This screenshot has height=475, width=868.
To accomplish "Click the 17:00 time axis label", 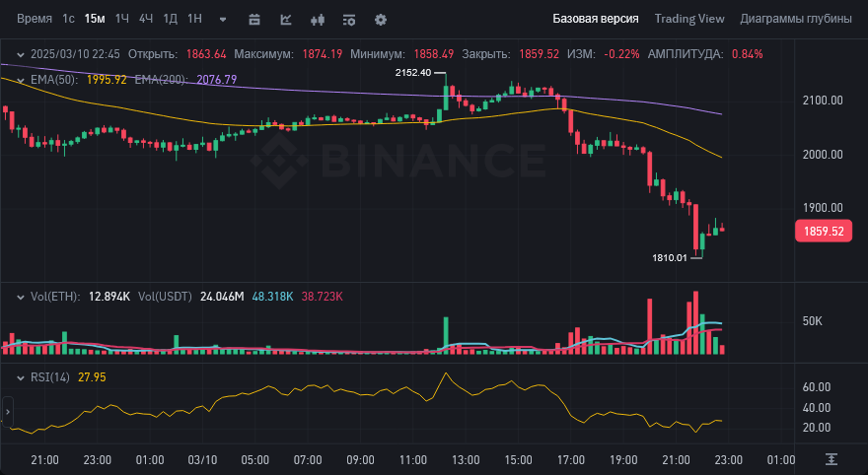I will 571,460.
